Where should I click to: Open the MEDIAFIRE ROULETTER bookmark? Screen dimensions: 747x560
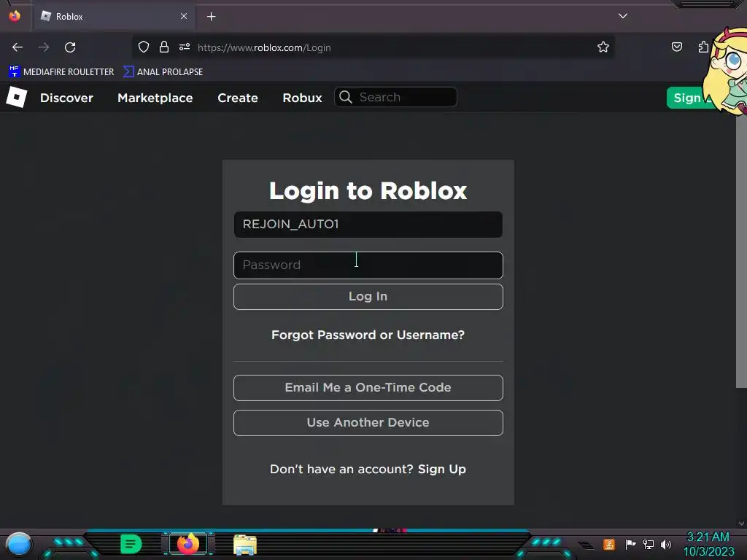(61, 72)
